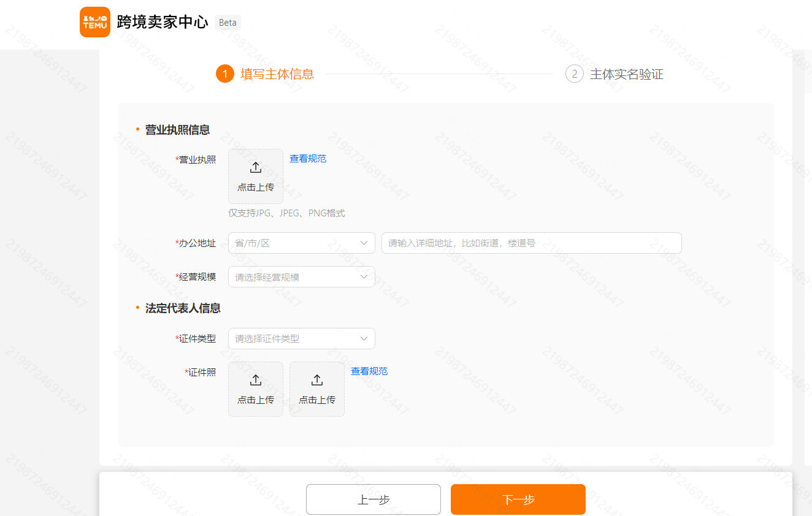Click the step 1 circle indicator
Viewport: 812px width, 516px height.
coord(225,74)
